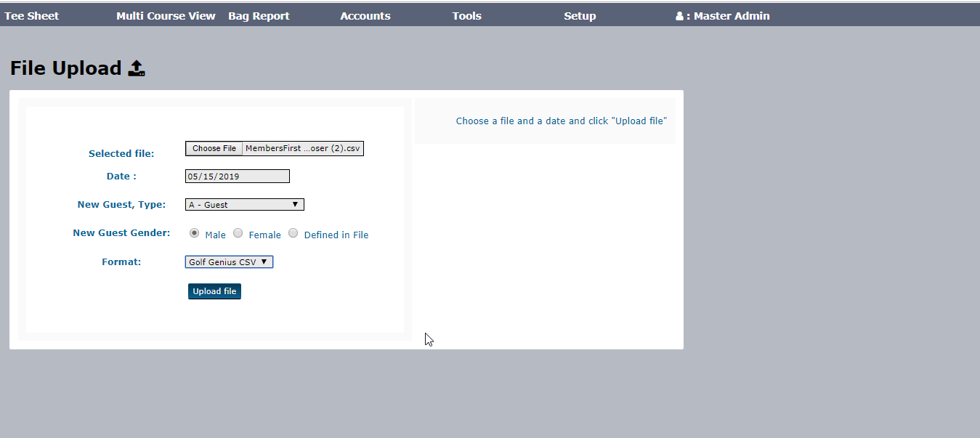Image resolution: width=980 pixels, height=438 pixels.
Task: Open the Tools menu
Action: (x=466, y=16)
